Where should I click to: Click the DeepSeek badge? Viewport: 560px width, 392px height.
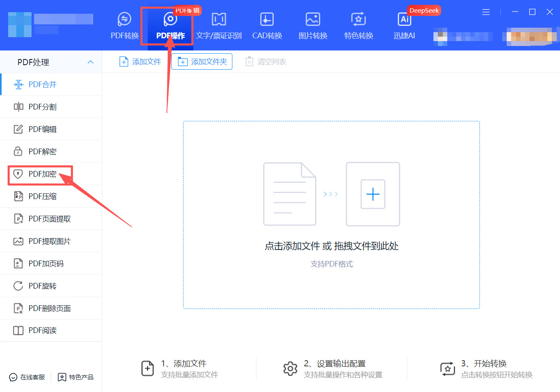click(x=424, y=11)
